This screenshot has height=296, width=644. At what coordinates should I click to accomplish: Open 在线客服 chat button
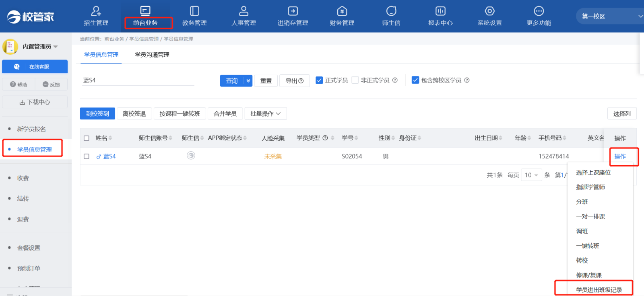pos(35,67)
